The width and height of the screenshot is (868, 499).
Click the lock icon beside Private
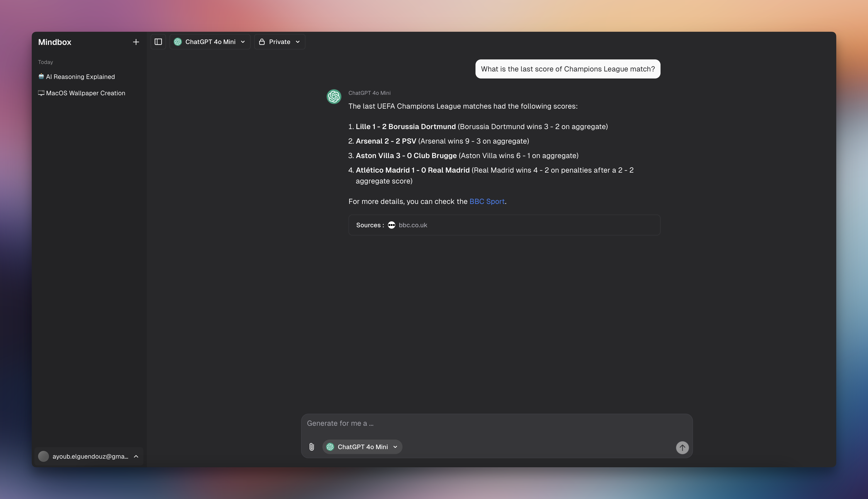[x=262, y=42]
